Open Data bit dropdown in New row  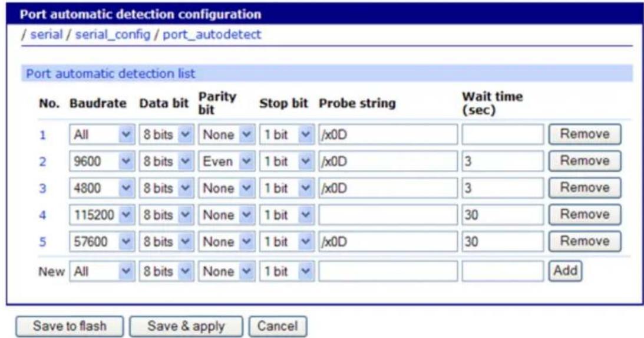pyautogui.click(x=166, y=271)
